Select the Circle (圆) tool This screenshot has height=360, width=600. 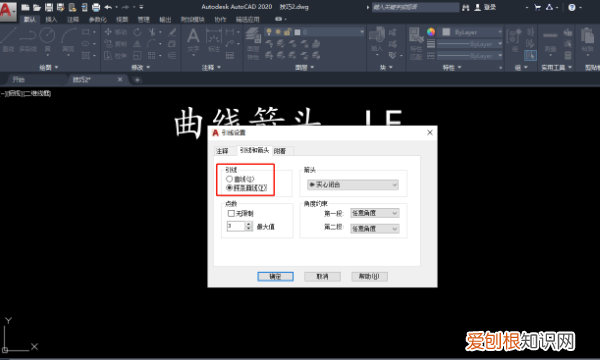click(x=47, y=40)
